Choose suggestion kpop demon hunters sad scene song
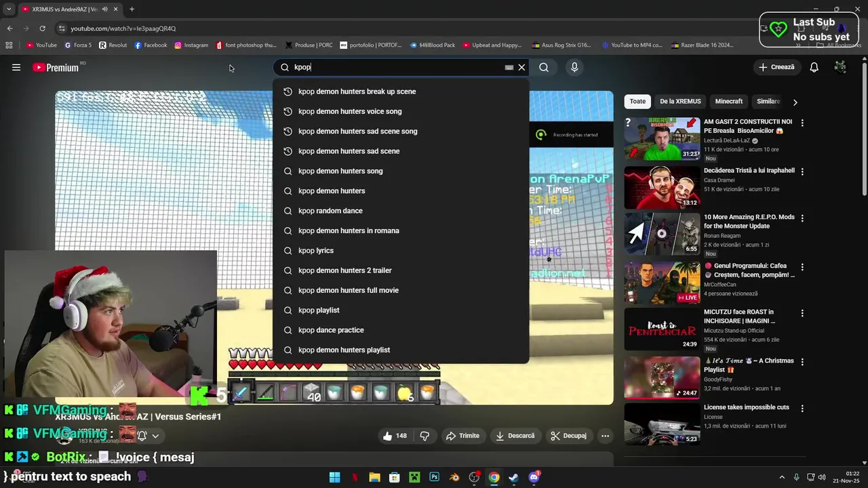This screenshot has height=488, width=868. tap(401, 131)
